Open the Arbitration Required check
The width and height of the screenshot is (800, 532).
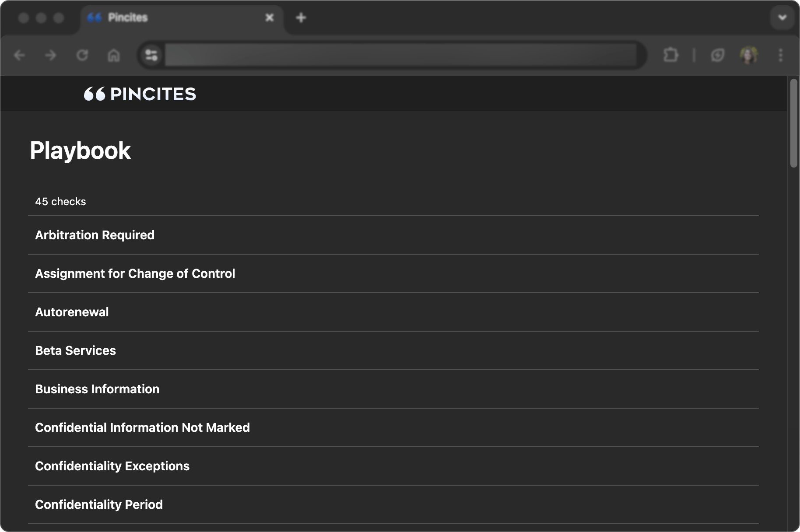[95, 235]
